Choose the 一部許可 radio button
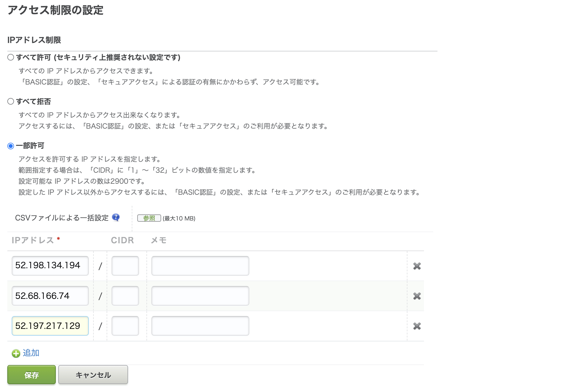The width and height of the screenshot is (579, 392). point(11,146)
